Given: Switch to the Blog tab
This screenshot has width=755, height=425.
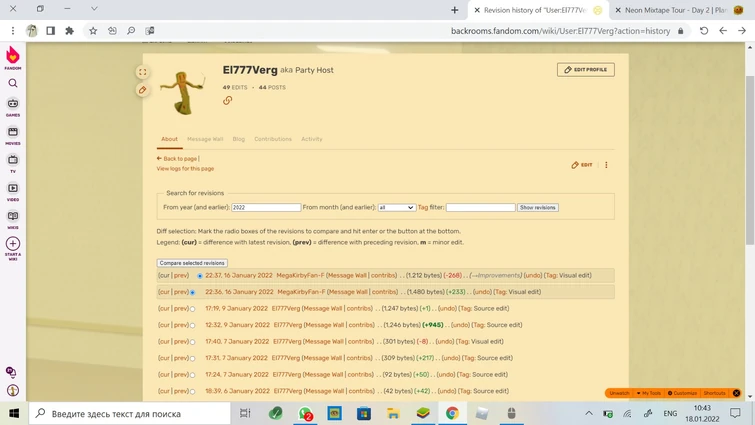Looking at the screenshot, I should click(x=239, y=139).
